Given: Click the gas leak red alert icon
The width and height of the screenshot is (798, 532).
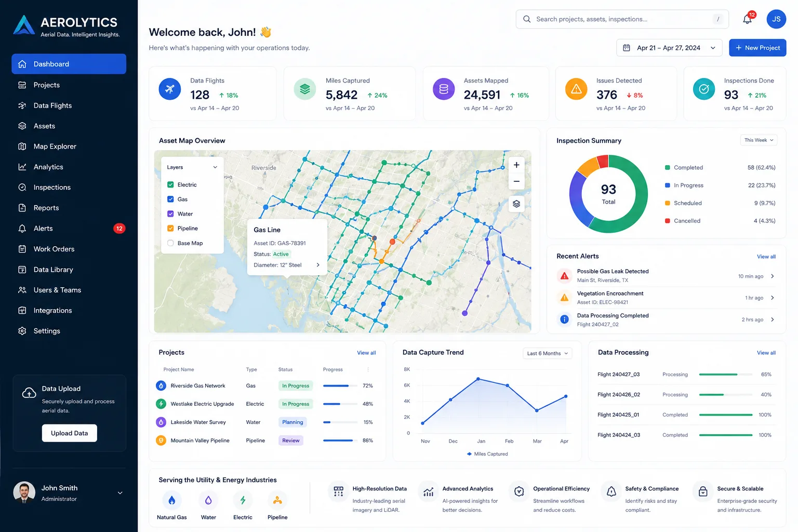Looking at the screenshot, I should point(564,276).
